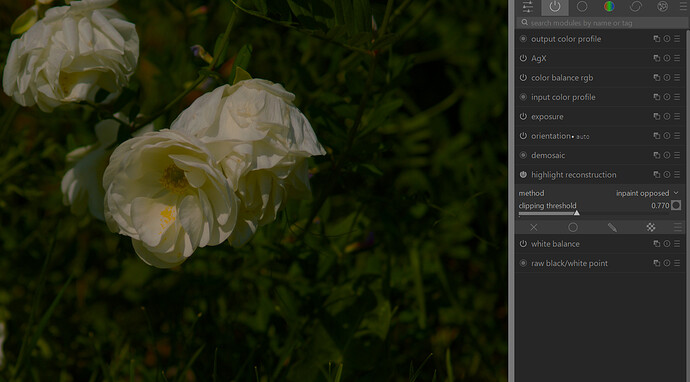This screenshot has width=690, height=382.
Task: Expand the color balance rgb module
Action: [x=562, y=78]
